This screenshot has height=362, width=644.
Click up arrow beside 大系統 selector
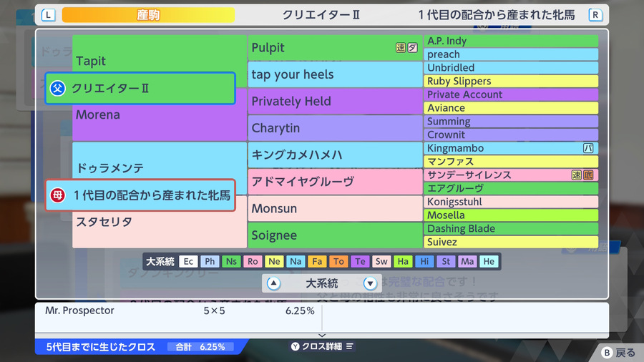coord(273,283)
